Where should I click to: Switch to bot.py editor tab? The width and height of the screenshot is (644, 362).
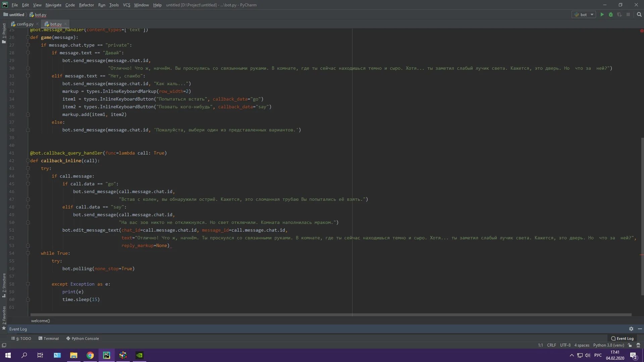[54, 24]
